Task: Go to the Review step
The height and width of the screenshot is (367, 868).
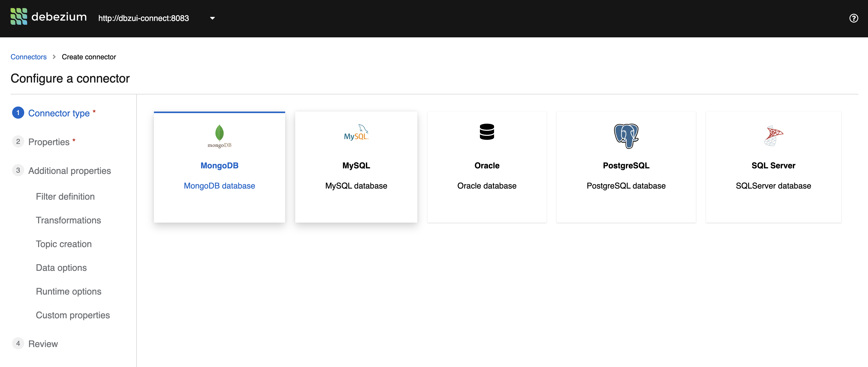Action: pos(43,344)
